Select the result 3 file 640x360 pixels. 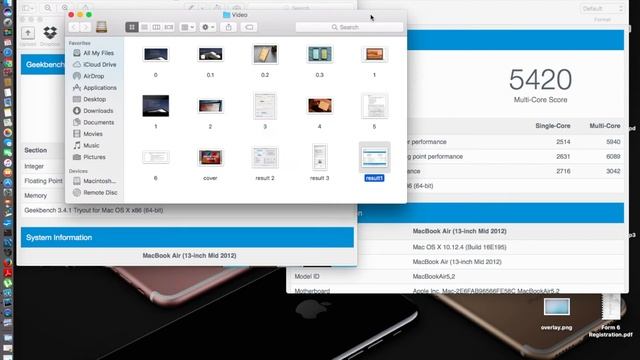pyautogui.click(x=320, y=157)
